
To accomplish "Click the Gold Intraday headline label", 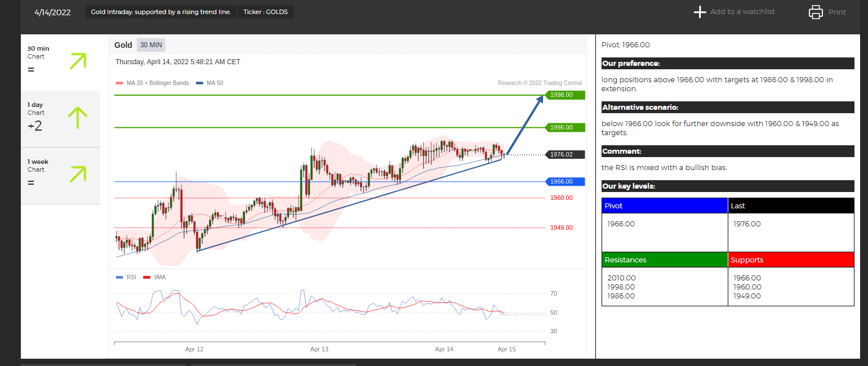I will pos(161,12).
